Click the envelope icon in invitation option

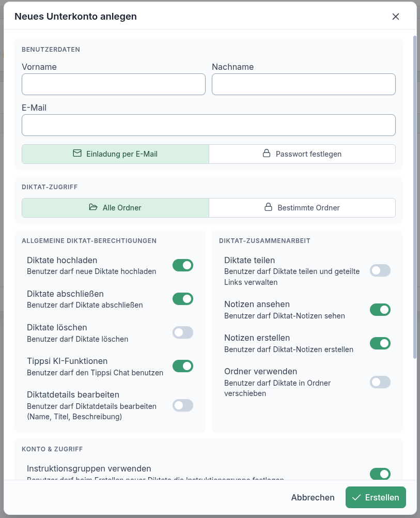77,154
